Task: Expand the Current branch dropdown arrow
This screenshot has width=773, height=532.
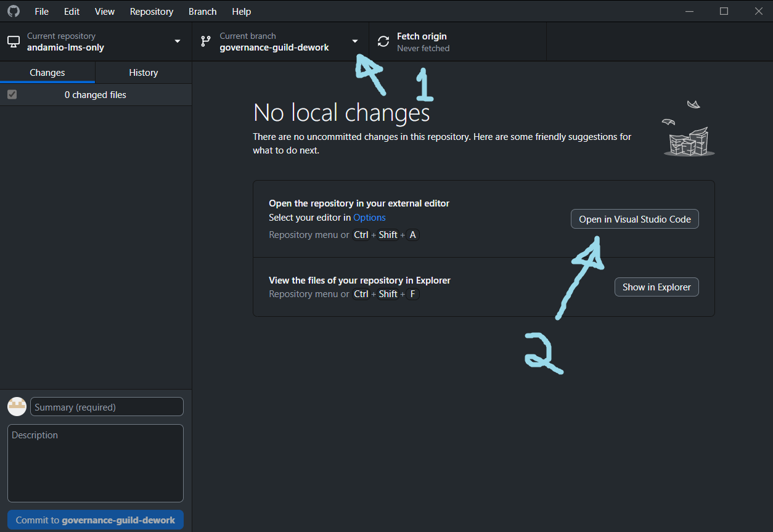Action: point(355,41)
